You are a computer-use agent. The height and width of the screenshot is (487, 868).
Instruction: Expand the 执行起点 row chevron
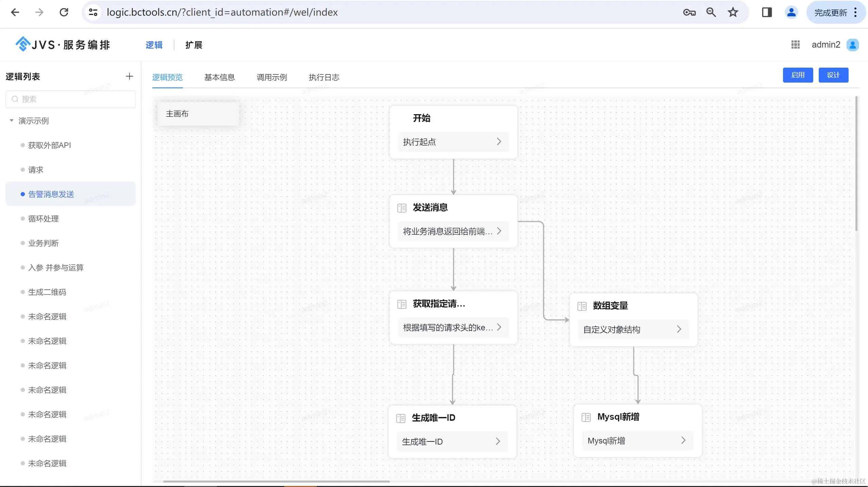(x=499, y=142)
